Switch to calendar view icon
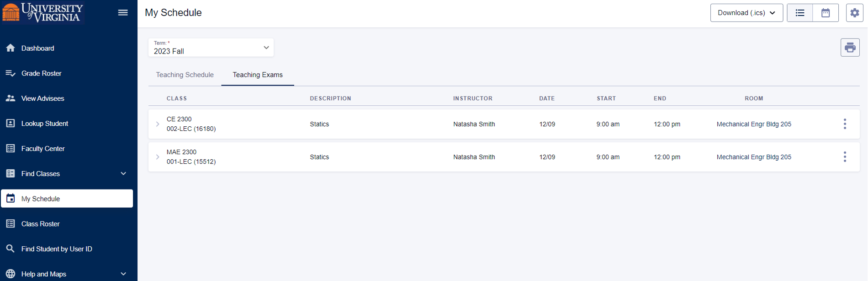The image size is (868, 281). (826, 13)
